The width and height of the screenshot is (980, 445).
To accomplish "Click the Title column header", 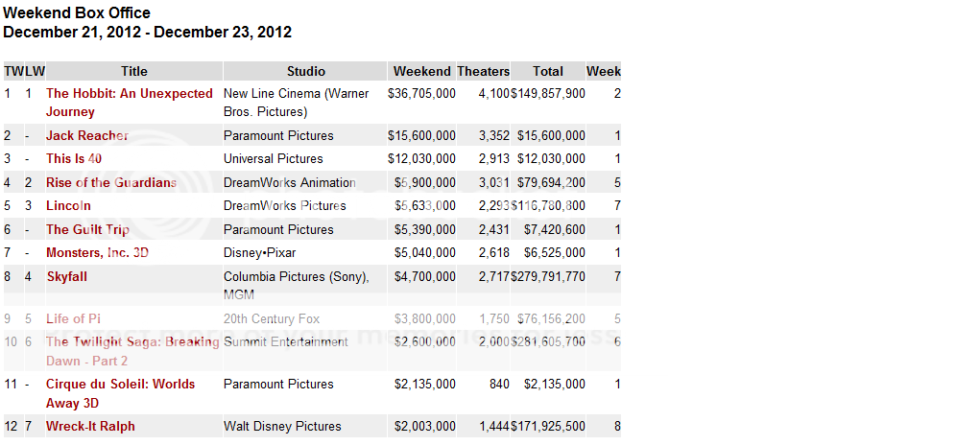I will 134,72.
